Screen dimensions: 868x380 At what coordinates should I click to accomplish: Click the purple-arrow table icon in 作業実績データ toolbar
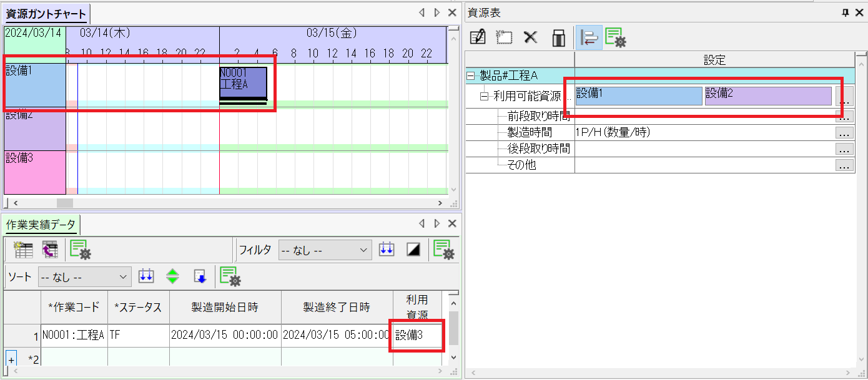pos(50,250)
